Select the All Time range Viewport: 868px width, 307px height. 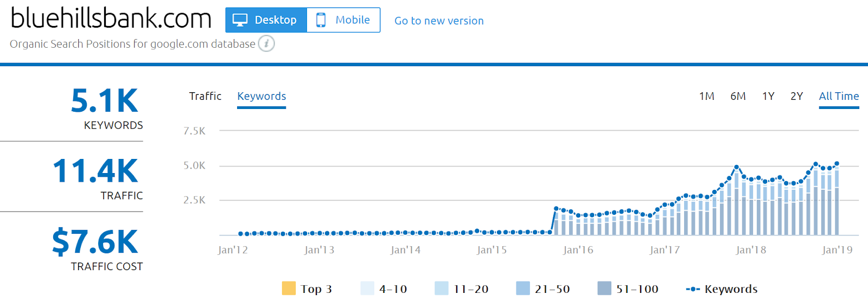[839, 96]
